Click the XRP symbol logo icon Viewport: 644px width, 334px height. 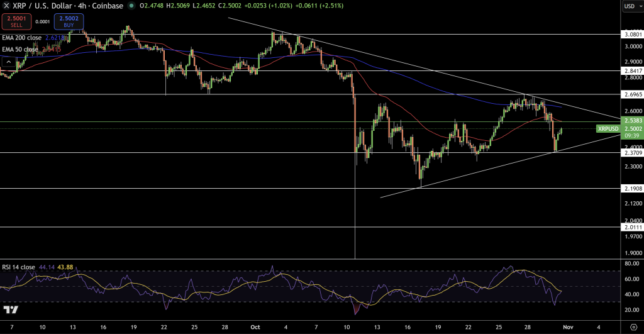pyautogui.click(x=6, y=6)
